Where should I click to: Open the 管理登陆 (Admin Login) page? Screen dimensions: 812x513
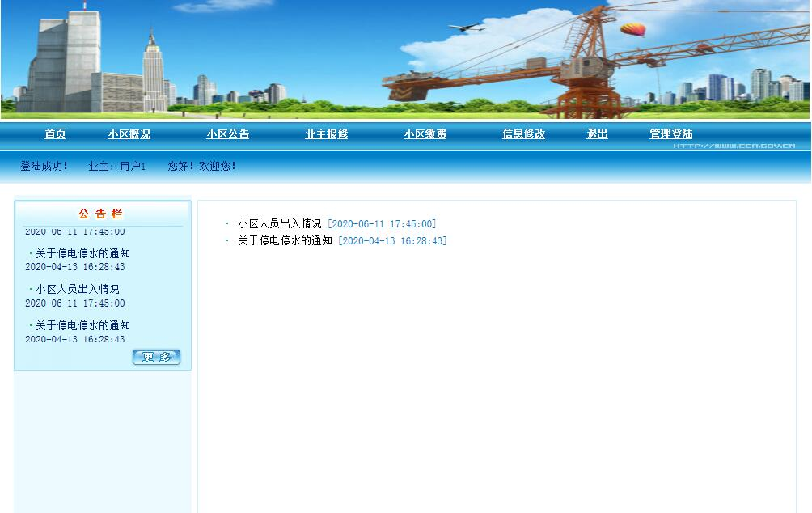(670, 134)
